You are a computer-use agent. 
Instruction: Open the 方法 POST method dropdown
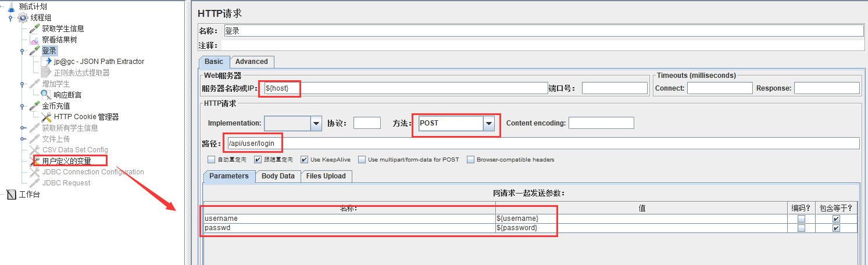(x=489, y=123)
